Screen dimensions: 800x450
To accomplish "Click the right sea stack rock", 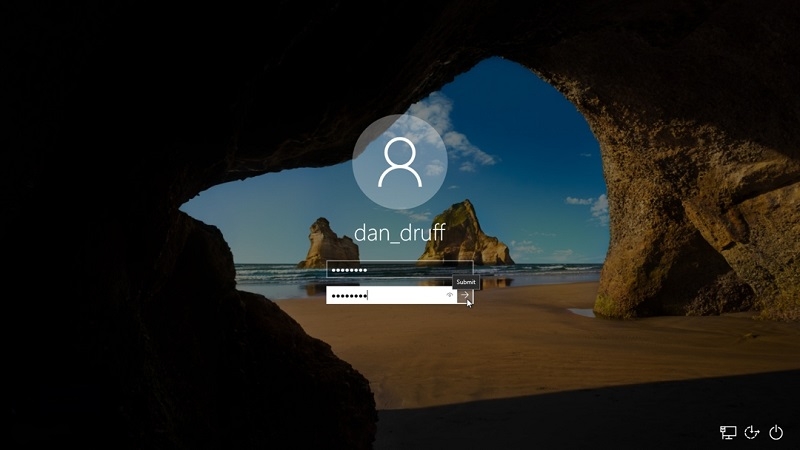I will (x=463, y=235).
